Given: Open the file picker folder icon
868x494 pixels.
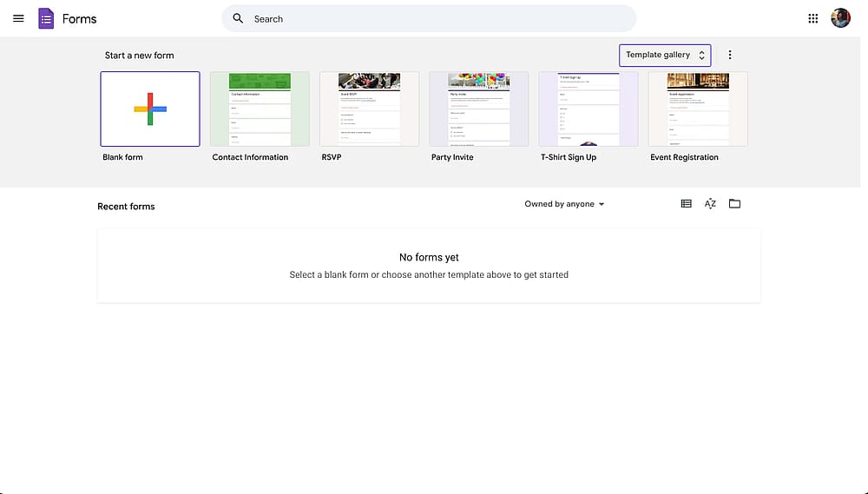Looking at the screenshot, I should 734,204.
